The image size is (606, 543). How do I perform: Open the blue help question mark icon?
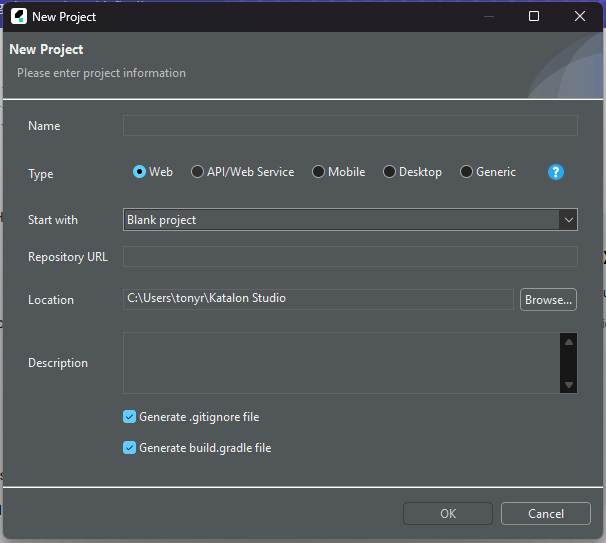pyautogui.click(x=556, y=172)
